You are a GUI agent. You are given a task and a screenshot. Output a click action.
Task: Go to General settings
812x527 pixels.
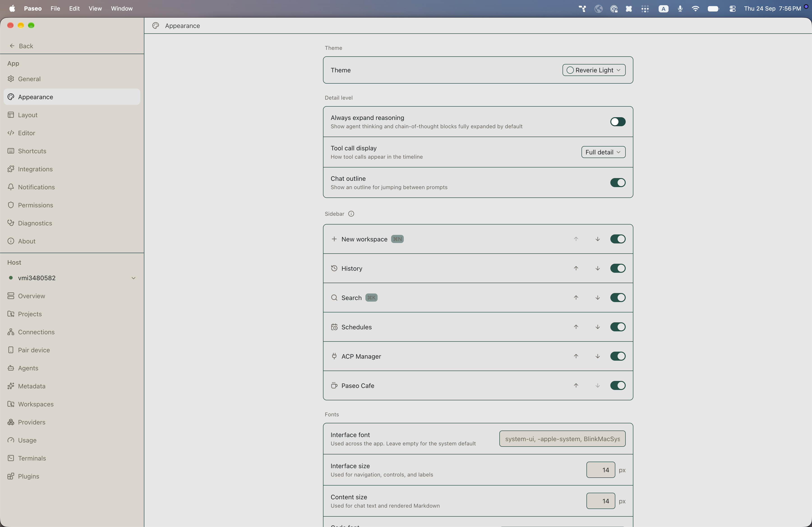pos(72,79)
